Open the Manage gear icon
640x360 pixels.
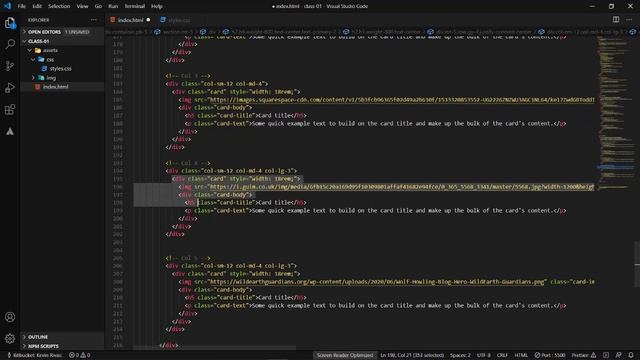(10, 338)
